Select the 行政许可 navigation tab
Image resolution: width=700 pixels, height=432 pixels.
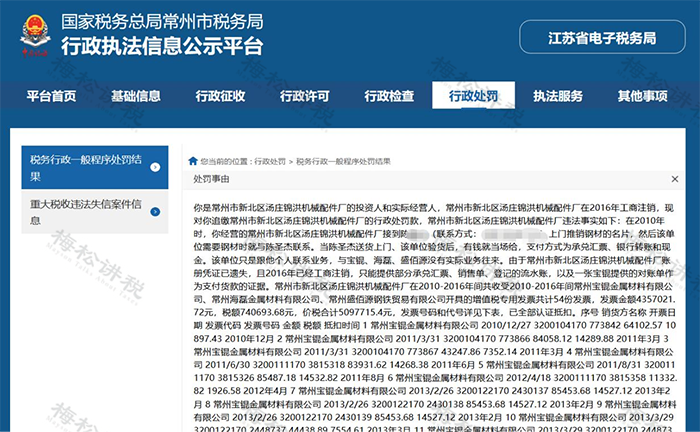pyautogui.click(x=304, y=96)
